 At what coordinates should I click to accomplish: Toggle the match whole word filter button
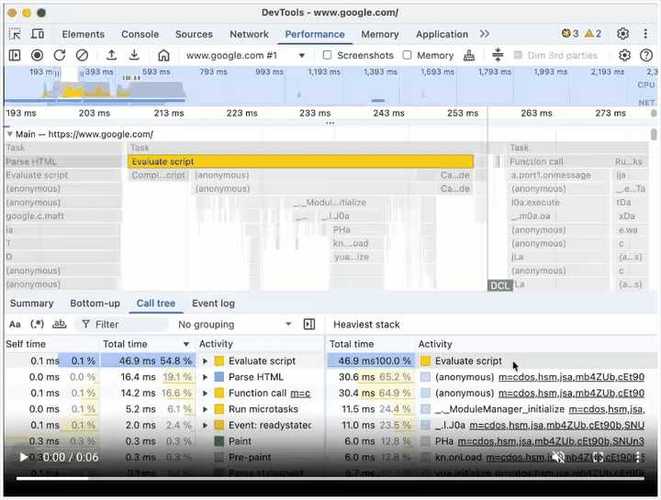tap(59, 324)
